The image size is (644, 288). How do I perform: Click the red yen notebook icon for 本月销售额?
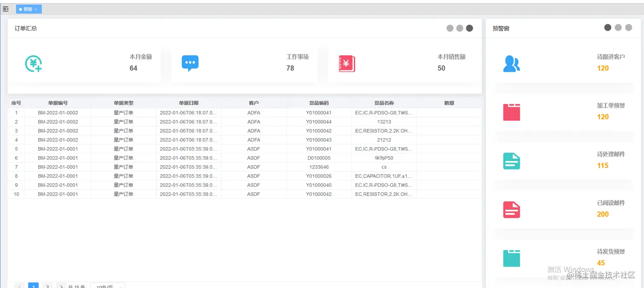(347, 64)
